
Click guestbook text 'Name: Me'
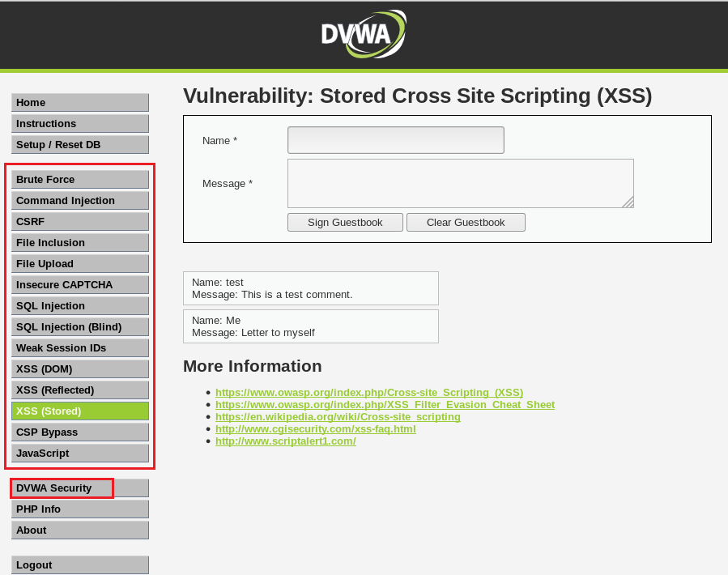click(x=216, y=321)
